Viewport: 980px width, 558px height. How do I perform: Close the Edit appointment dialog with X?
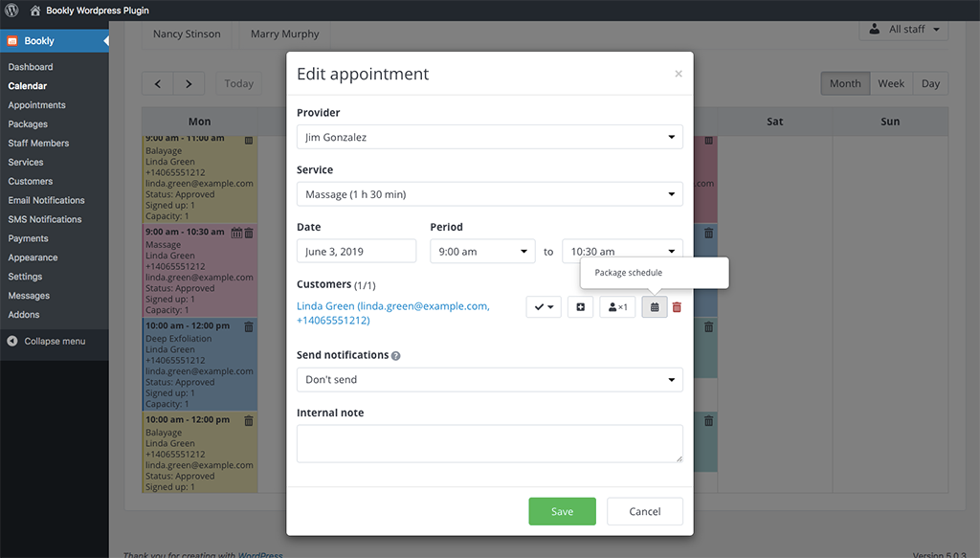[x=679, y=74]
